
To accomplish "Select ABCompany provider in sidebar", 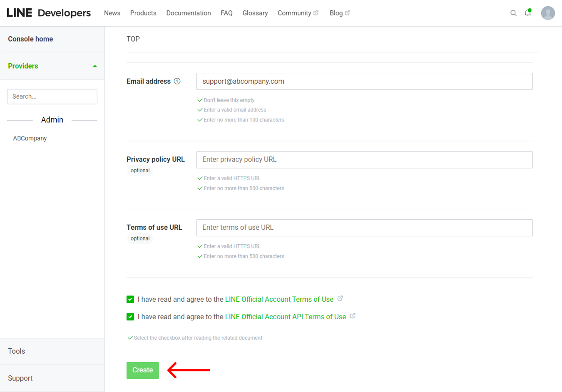I will tap(30, 138).
